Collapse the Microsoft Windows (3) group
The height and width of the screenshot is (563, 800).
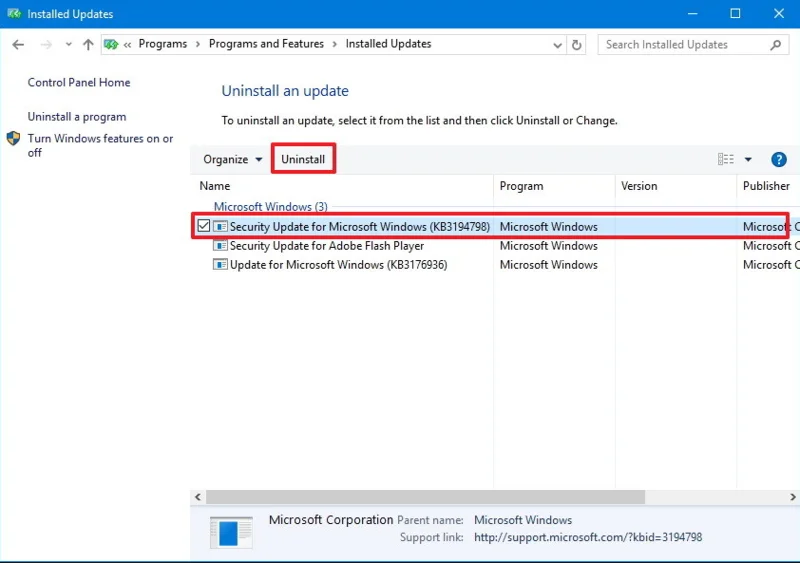[270, 207]
